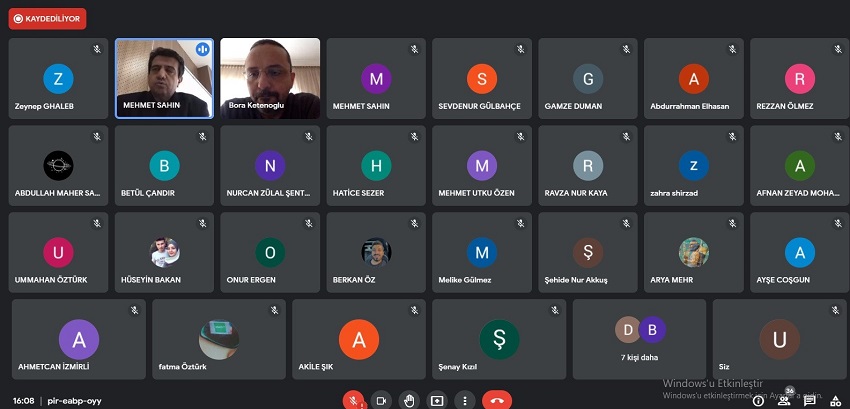Viewport: 850px width, 409px height.
Task: Show the participants list panel
Action: coord(784,400)
